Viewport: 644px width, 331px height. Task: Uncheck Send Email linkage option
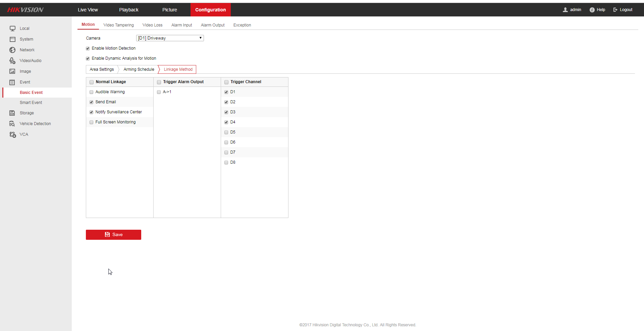coord(92,102)
